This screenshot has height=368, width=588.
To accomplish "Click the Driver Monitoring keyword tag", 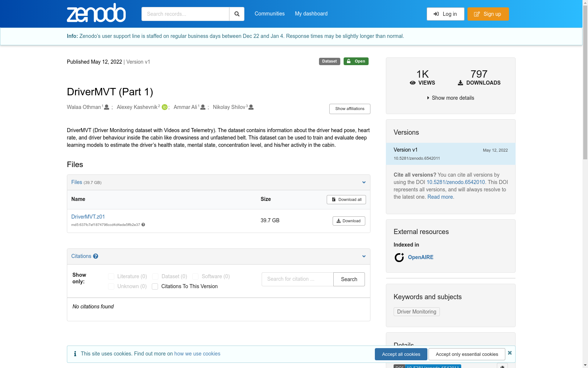I will tap(417, 312).
